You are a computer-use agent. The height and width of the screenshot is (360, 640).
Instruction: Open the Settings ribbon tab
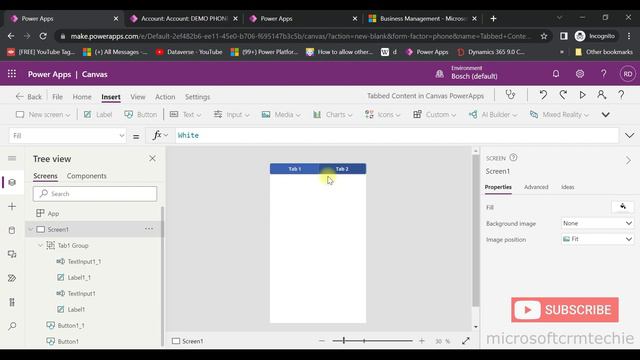tap(197, 97)
